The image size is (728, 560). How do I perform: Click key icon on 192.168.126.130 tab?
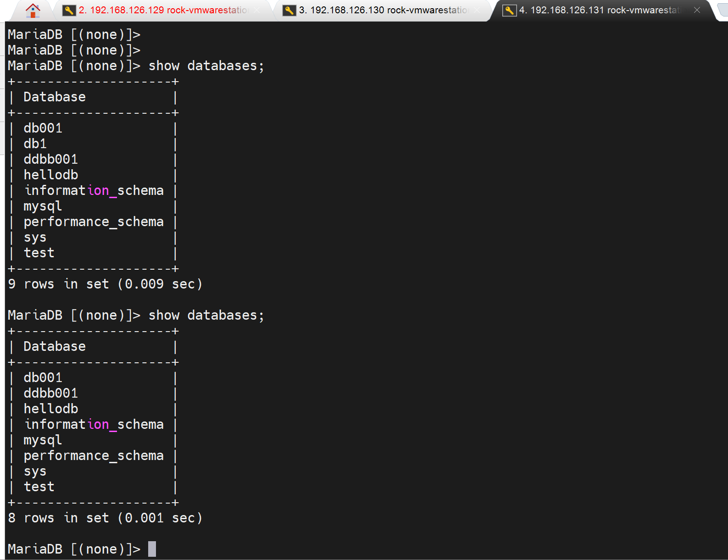[x=289, y=10]
